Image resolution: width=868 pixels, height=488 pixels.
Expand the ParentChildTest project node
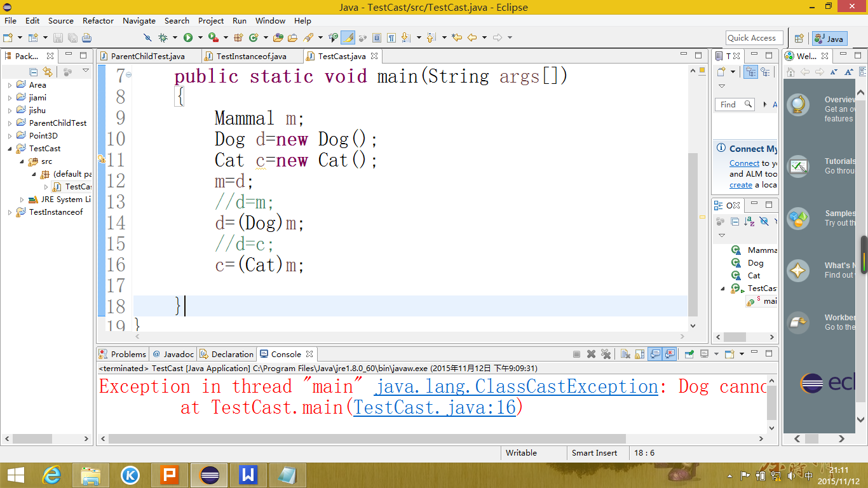tap(10, 123)
